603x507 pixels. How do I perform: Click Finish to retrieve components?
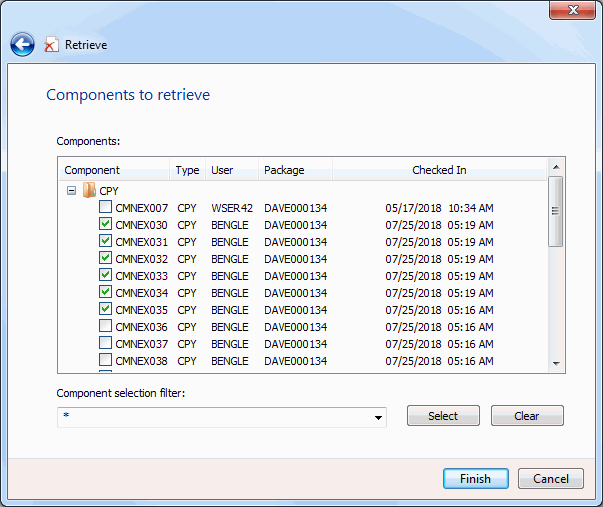tap(476, 479)
